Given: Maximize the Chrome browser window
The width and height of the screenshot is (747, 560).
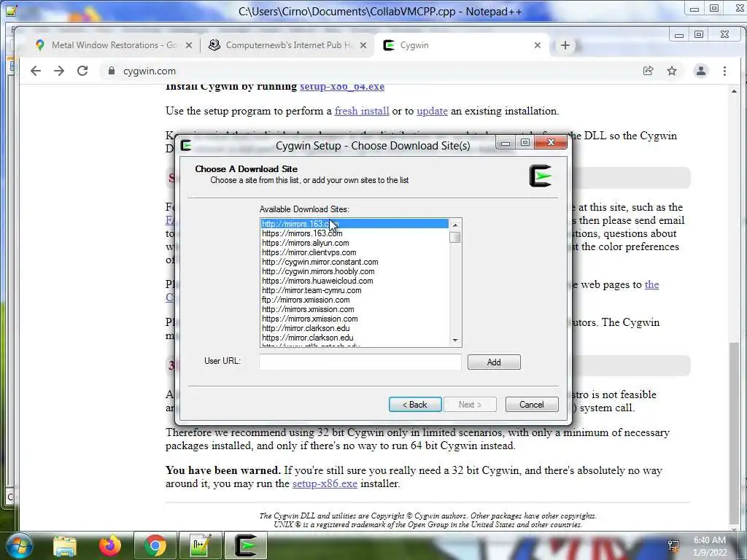Looking at the screenshot, I should pyautogui.click(x=699, y=34).
